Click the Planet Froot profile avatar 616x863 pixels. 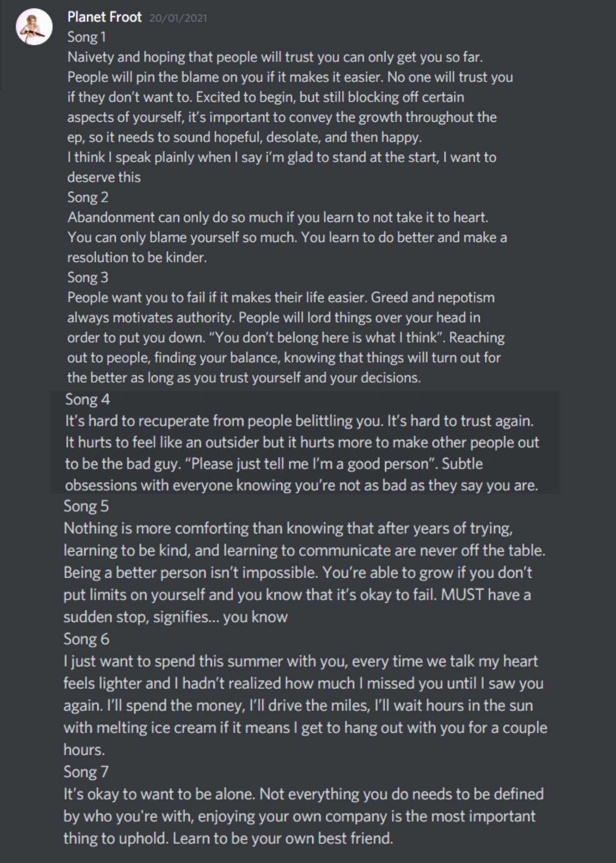tap(34, 27)
